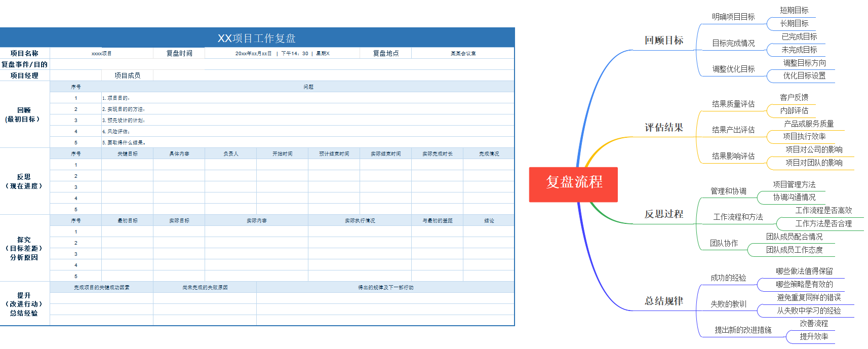Select the 复盘时间 label cell
Screen dimensions: 868x349
(x=179, y=53)
